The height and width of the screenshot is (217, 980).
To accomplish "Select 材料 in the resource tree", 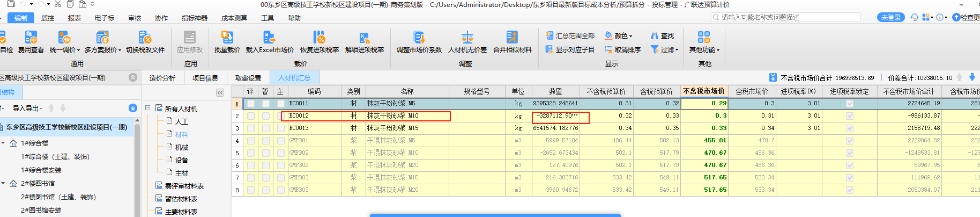I will pyautogui.click(x=182, y=134).
